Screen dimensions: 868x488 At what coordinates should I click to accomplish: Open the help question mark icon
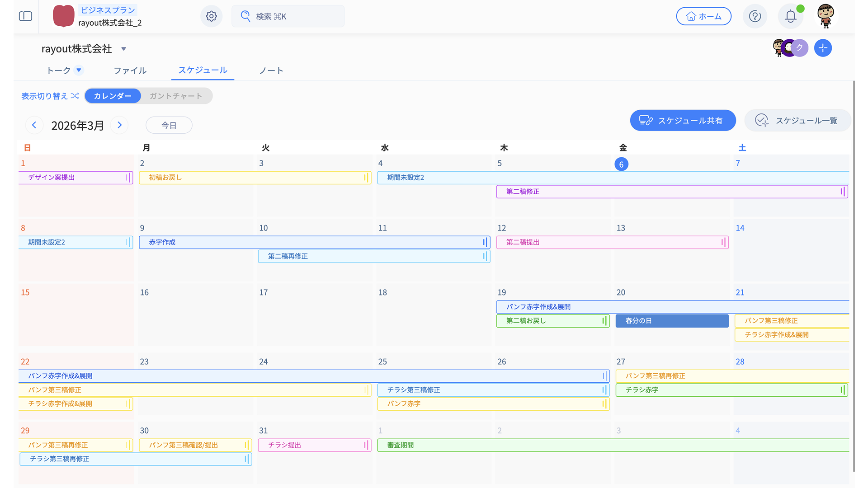point(755,16)
